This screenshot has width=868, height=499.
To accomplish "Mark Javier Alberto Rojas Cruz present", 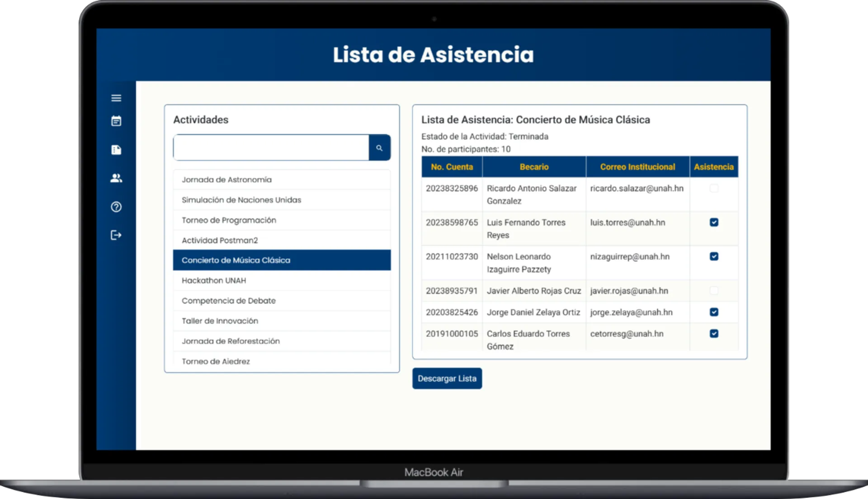I will point(713,290).
